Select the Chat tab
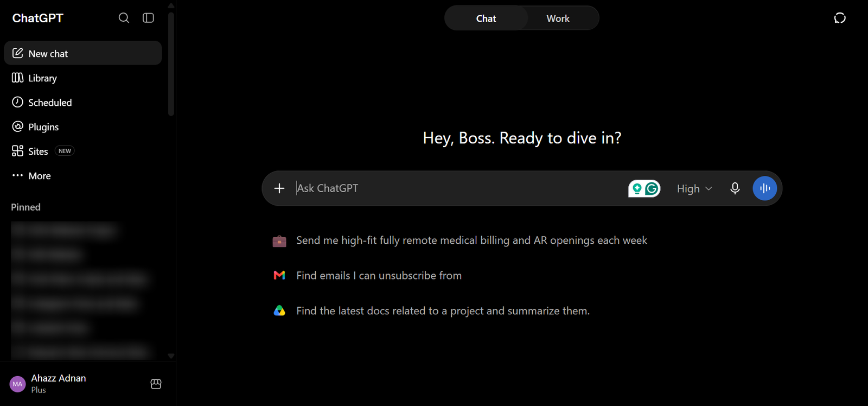The width and height of the screenshot is (868, 406). [x=486, y=18]
